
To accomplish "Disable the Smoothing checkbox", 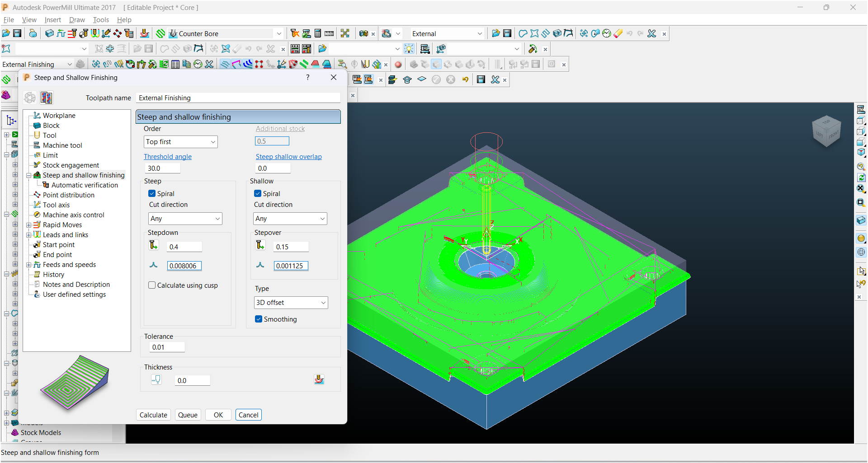I will [x=259, y=319].
